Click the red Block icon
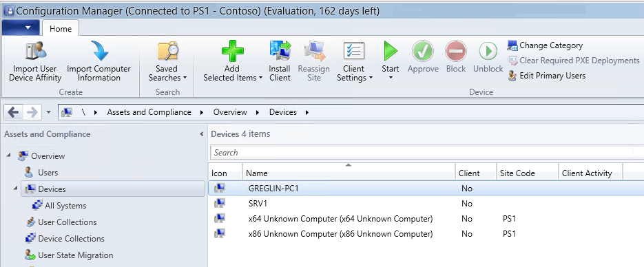Screen dimensions: 644x267 click(x=455, y=52)
